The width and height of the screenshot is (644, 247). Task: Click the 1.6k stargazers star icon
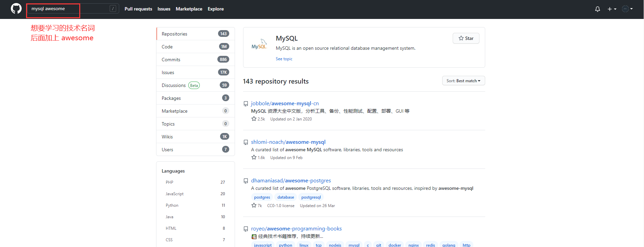pos(254,157)
